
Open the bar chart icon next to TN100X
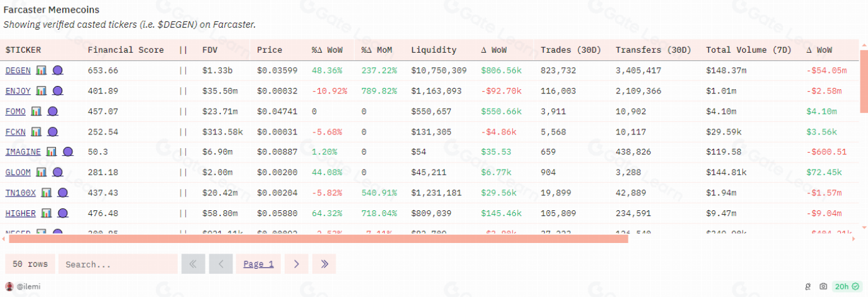tap(47, 193)
